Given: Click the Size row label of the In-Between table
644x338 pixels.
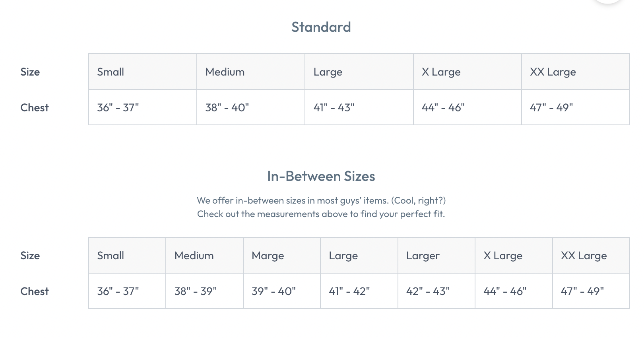Looking at the screenshot, I should tap(30, 255).
